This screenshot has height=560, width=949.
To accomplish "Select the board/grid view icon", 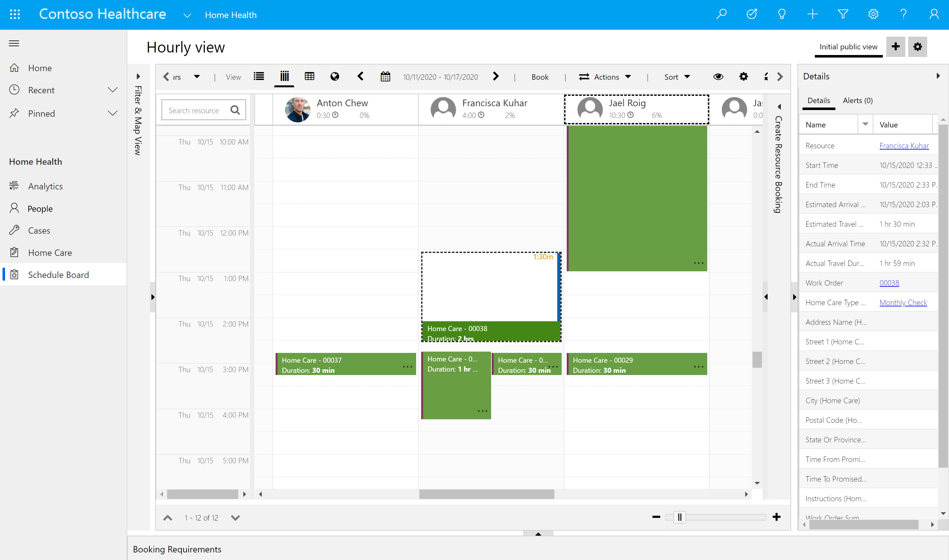I will pyautogui.click(x=309, y=76).
